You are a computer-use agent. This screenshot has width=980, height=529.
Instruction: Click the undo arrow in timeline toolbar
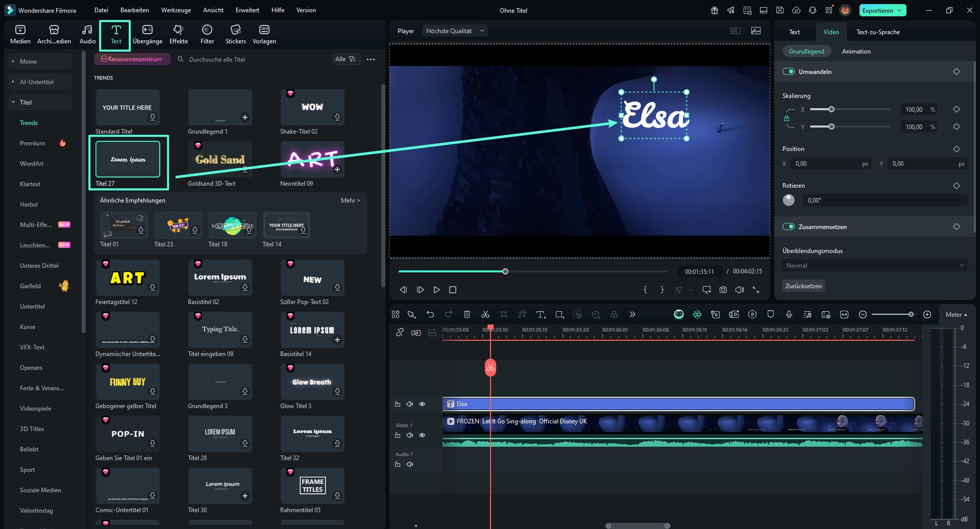430,314
